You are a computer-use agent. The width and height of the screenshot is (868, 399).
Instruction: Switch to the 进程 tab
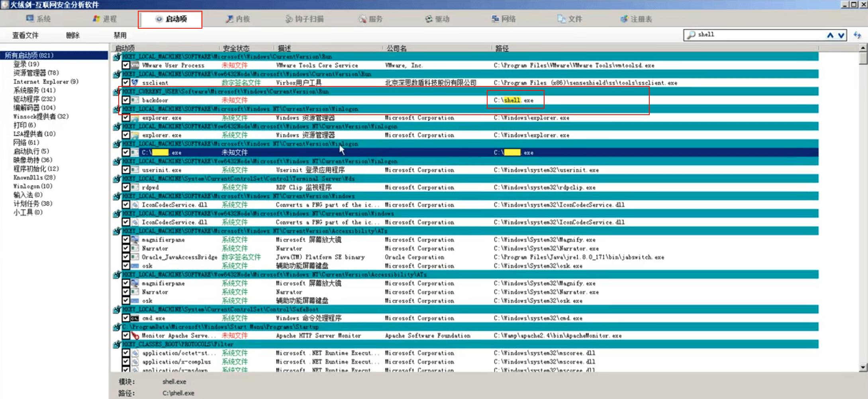[x=105, y=19]
